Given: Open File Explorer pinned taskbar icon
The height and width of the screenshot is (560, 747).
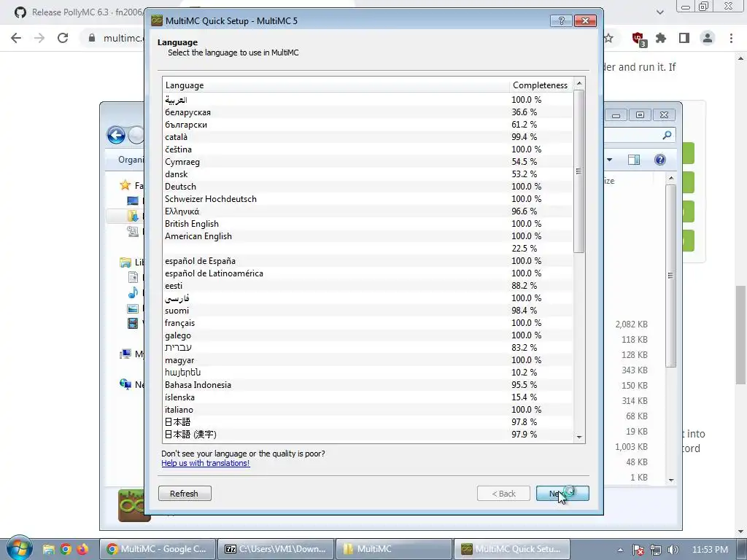Looking at the screenshot, I should [49, 549].
